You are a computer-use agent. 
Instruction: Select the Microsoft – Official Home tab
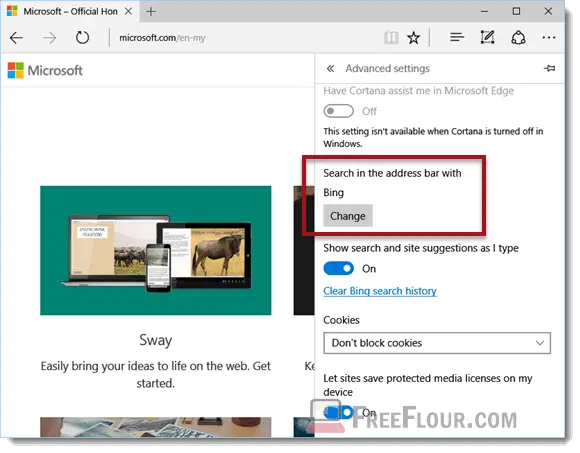(x=70, y=11)
